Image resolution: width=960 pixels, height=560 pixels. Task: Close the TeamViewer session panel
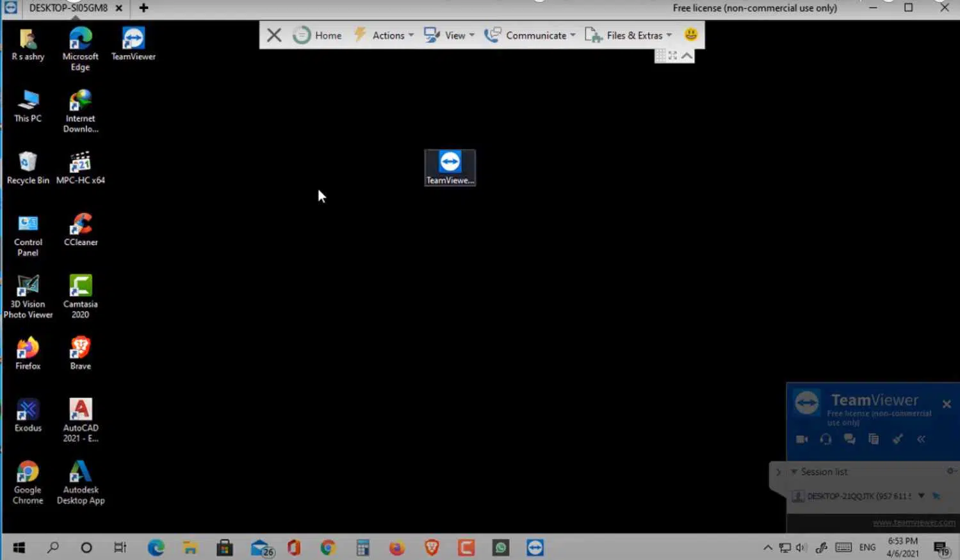(x=947, y=404)
